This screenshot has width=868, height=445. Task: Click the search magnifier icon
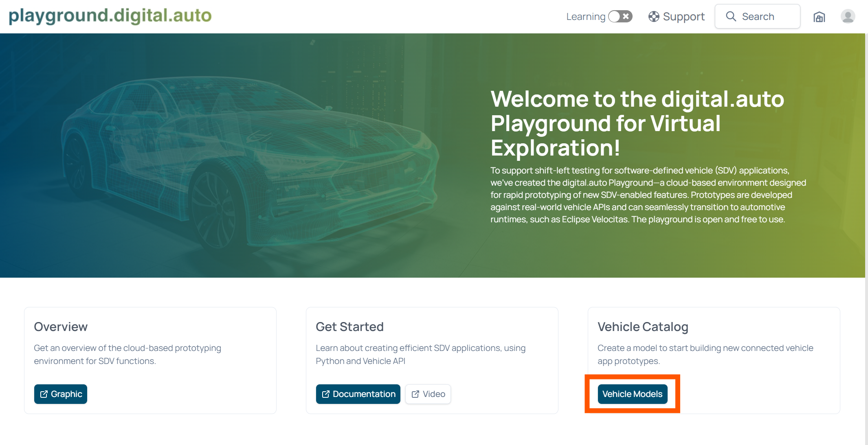(731, 16)
